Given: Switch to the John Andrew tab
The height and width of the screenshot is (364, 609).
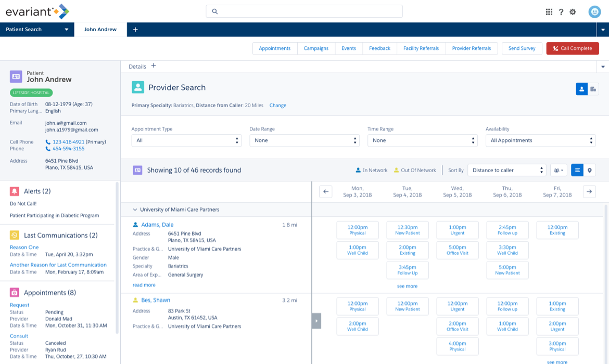Looking at the screenshot, I should [x=100, y=30].
